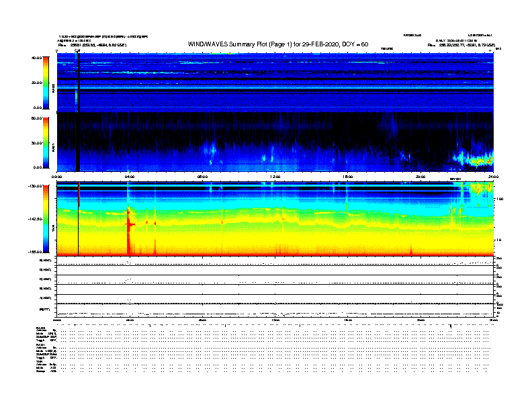Image resolution: width=532 pixels, height=411 pixels.
Task: Click the -130.00 label on TNR colorbar
Action: [x=36, y=186]
